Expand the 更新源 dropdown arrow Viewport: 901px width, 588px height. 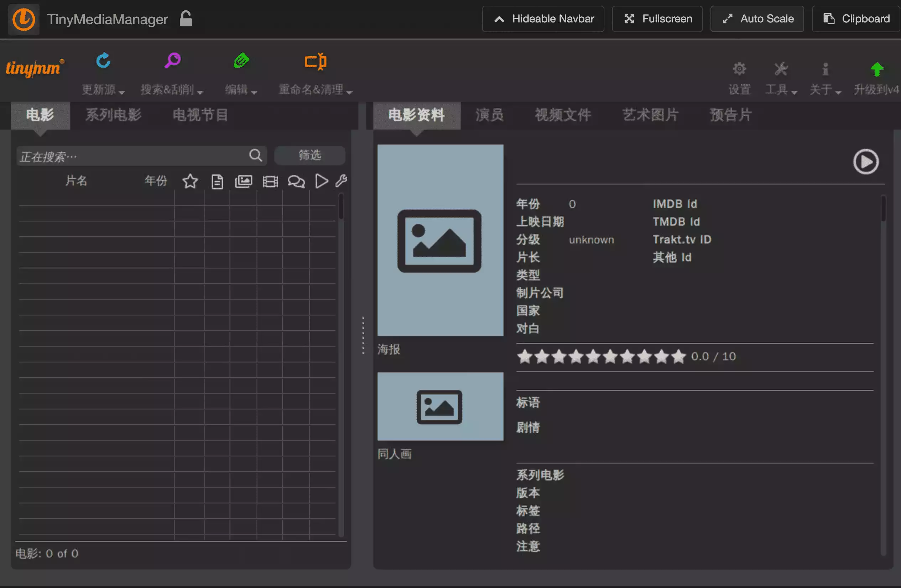(x=121, y=92)
